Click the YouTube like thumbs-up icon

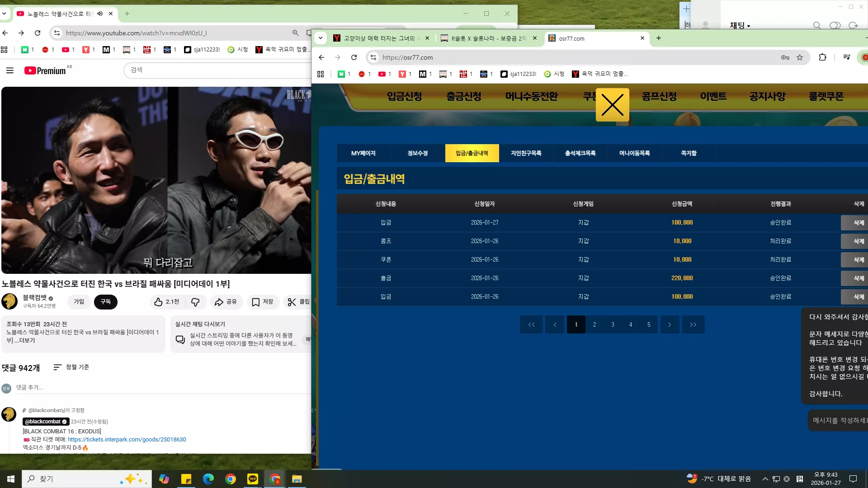[x=158, y=302]
